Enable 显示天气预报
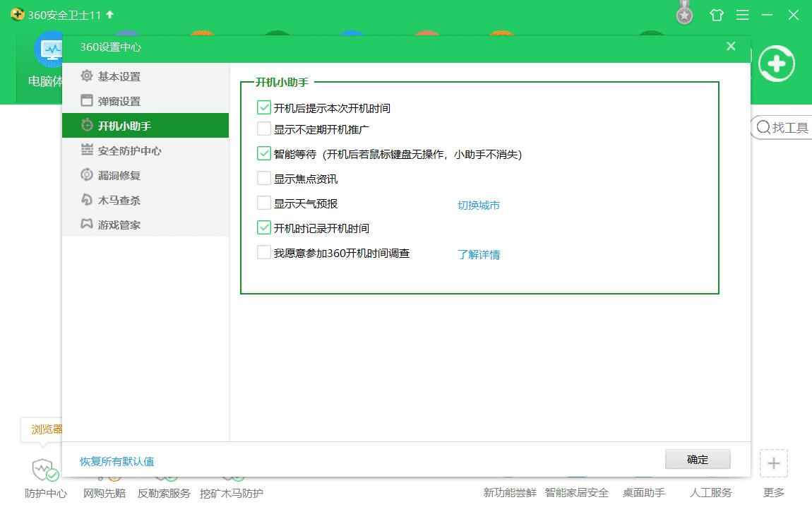Image resolution: width=812 pixels, height=512 pixels. click(264, 203)
